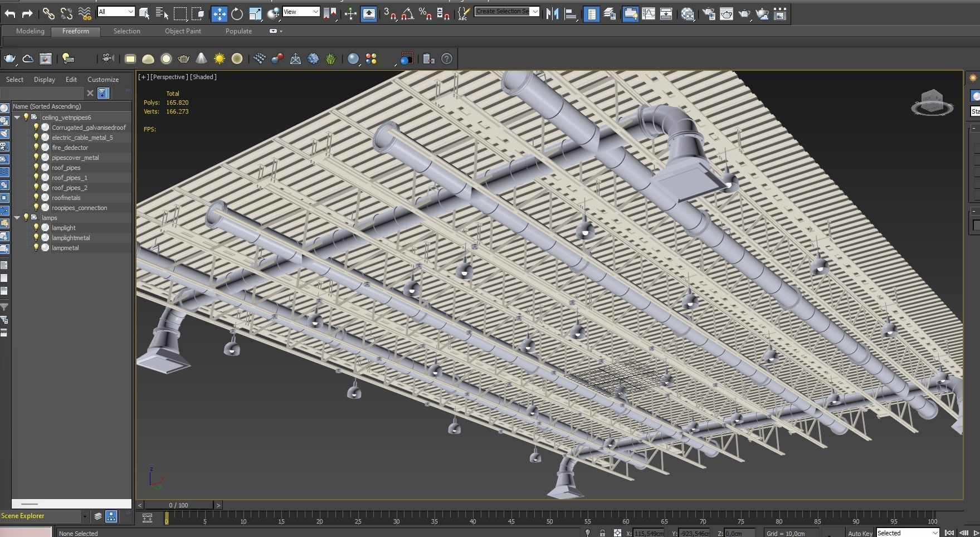The width and height of the screenshot is (980, 537).
Task: Collapse the lamps tree group
Action: (x=17, y=218)
